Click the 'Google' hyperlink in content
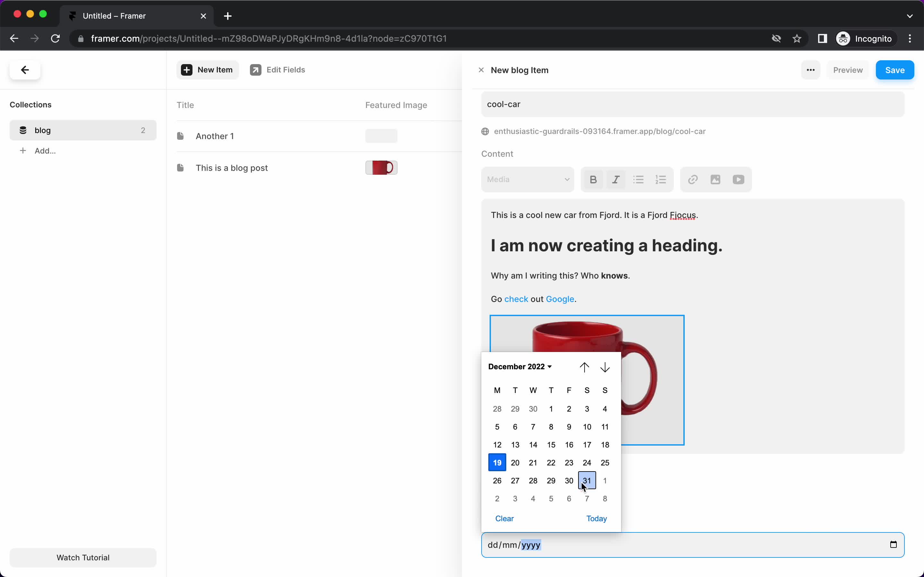924x577 pixels. (x=560, y=298)
